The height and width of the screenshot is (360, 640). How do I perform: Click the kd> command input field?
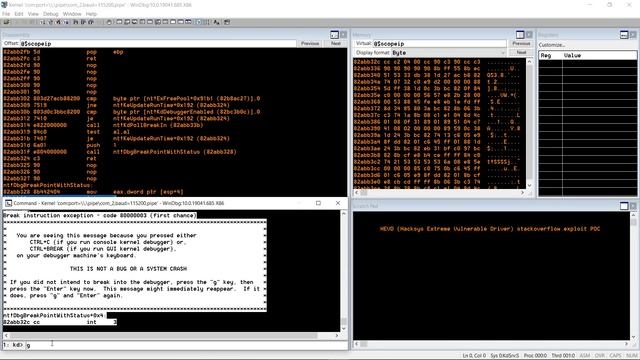coord(186,345)
